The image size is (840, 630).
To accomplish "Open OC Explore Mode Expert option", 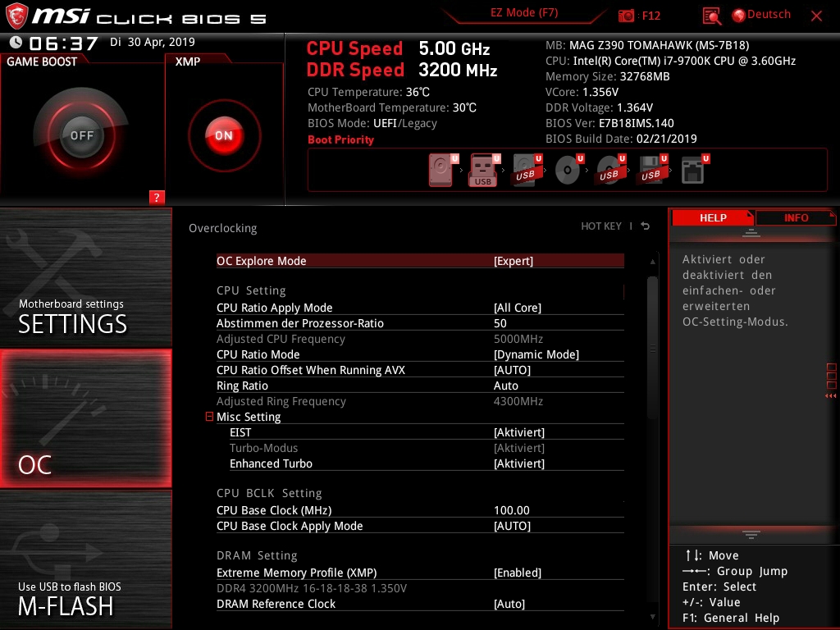I will pyautogui.click(x=420, y=261).
